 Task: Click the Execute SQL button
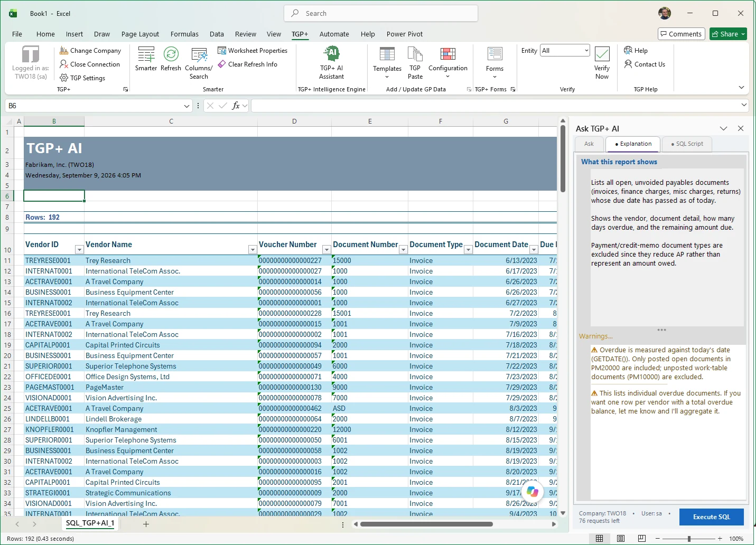coord(711,517)
